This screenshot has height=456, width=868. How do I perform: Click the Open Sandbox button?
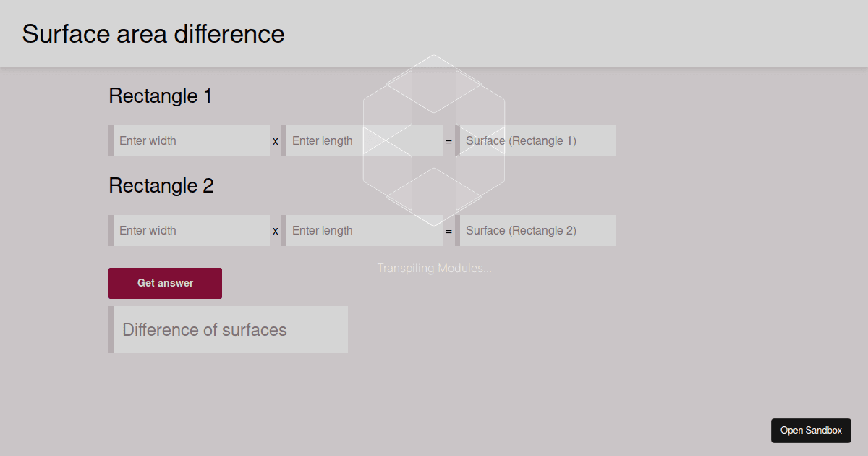coord(811,430)
